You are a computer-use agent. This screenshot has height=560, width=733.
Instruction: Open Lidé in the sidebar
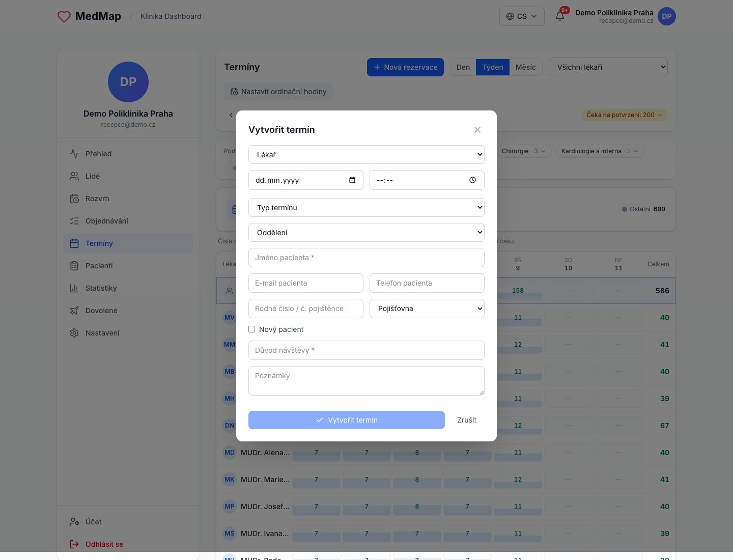[x=128, y=176]
